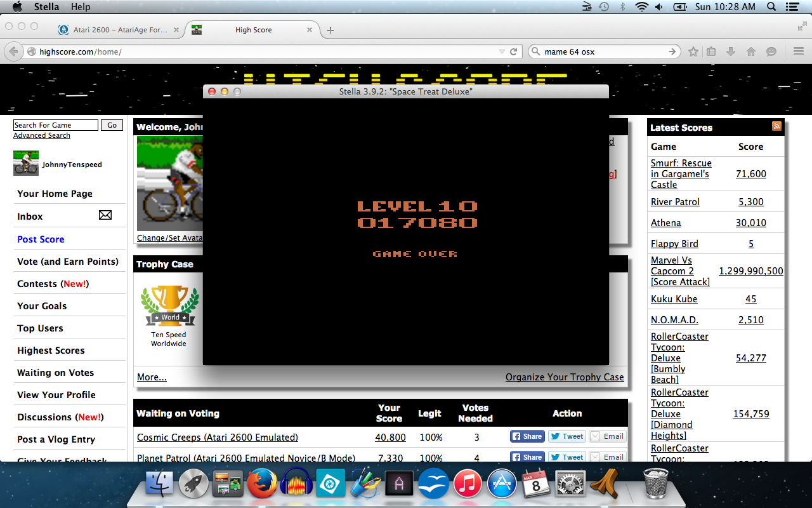
Task: Open a new browser tab
Action: point(331,30)
